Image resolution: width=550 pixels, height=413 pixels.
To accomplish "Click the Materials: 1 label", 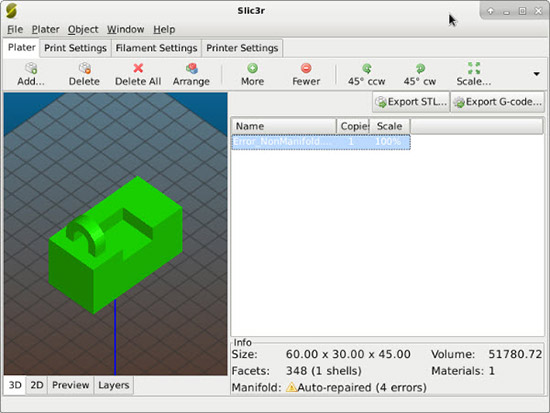I will [x=463, y=371].
